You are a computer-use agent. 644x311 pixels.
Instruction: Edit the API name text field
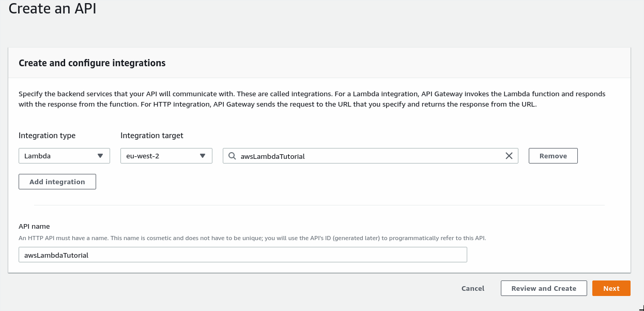tap(242, 255)
